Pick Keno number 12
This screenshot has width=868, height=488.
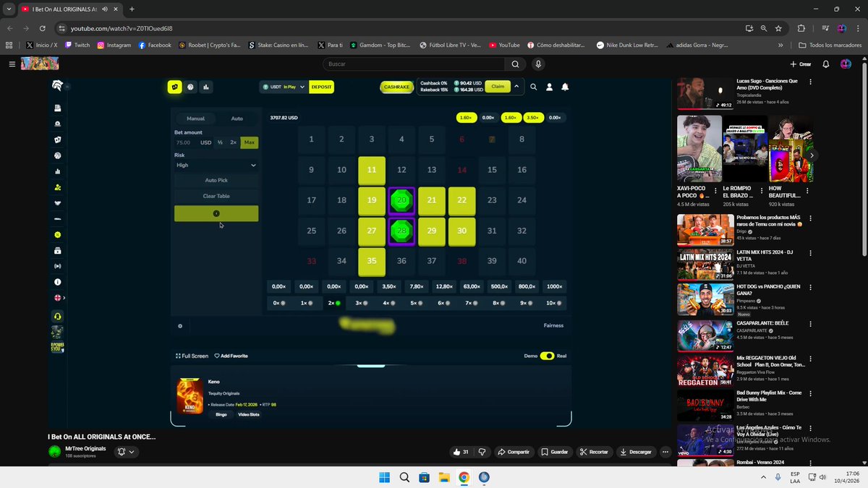coord(401,170)
